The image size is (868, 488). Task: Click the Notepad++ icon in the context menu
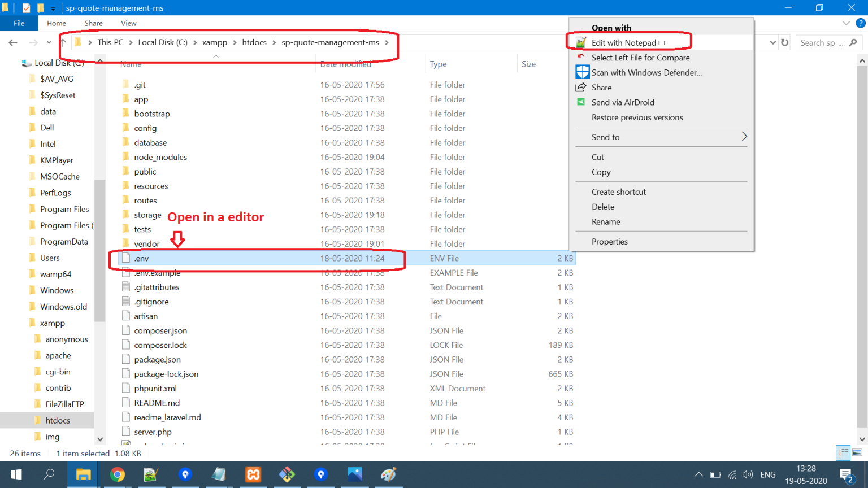pos(581,42)
